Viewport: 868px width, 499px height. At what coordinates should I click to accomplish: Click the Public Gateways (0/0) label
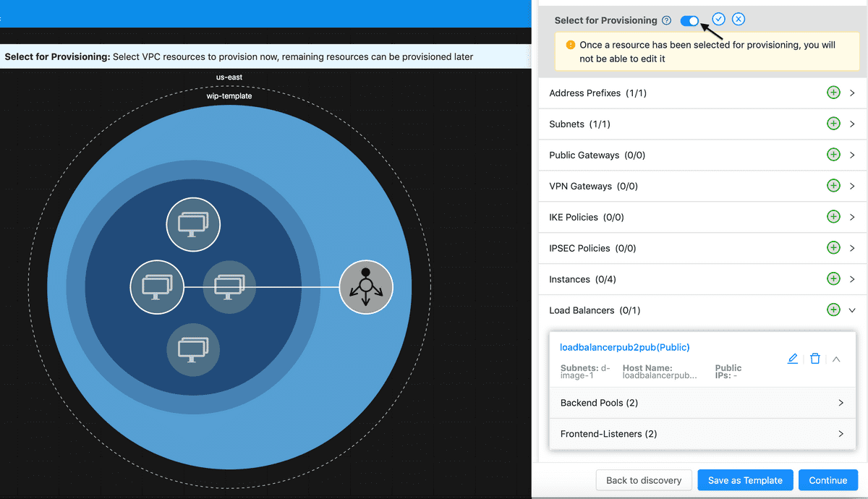pyautogui.click(x=597, y=155)
